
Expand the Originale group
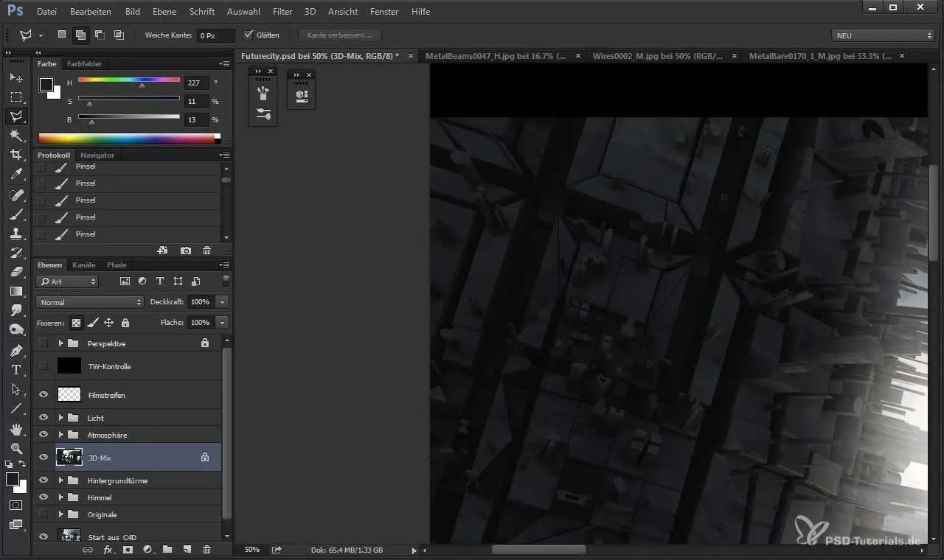[61, 514]
